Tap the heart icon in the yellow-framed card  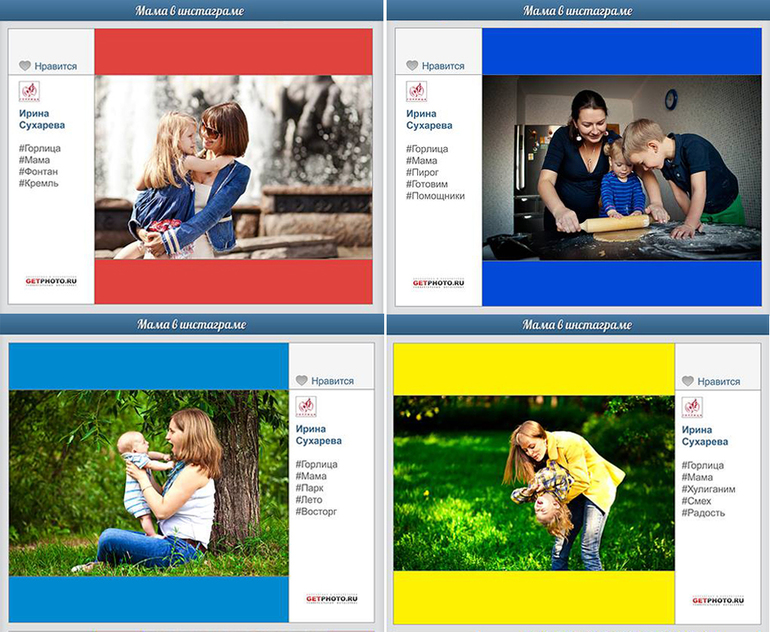click(688, 381)
